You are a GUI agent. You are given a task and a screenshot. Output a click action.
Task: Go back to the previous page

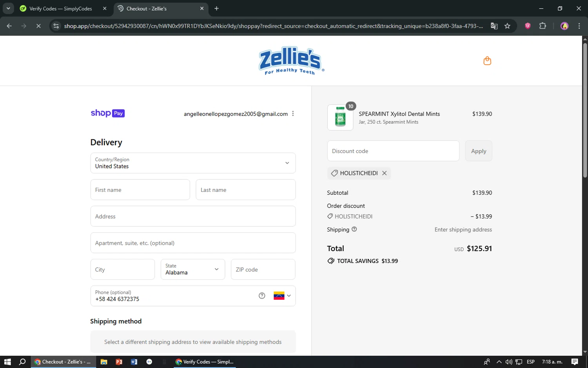click(x=9, y=26)
